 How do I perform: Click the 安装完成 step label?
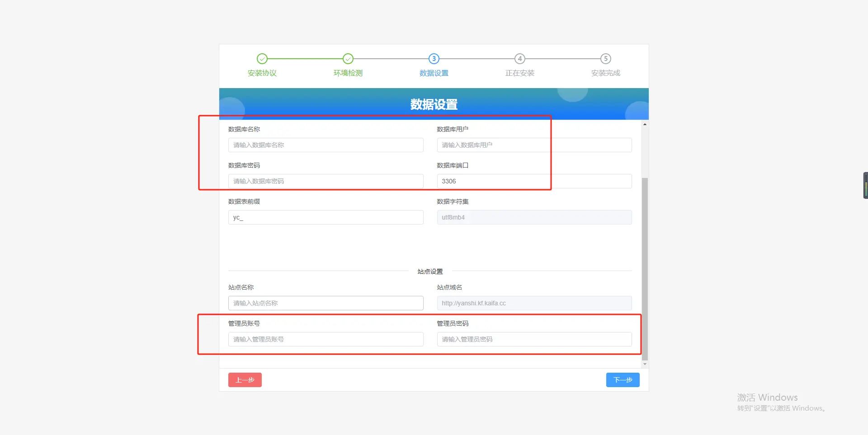click(x=606, y=73)
